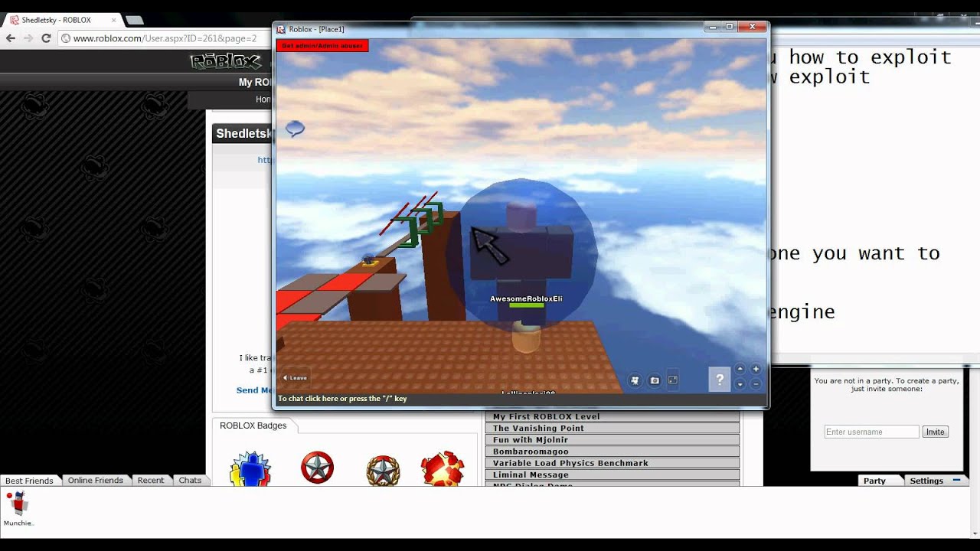Click the AwesomeRobloxEli character name label
This screenshot has width=980, height=551.
click(x=526, y=298)
